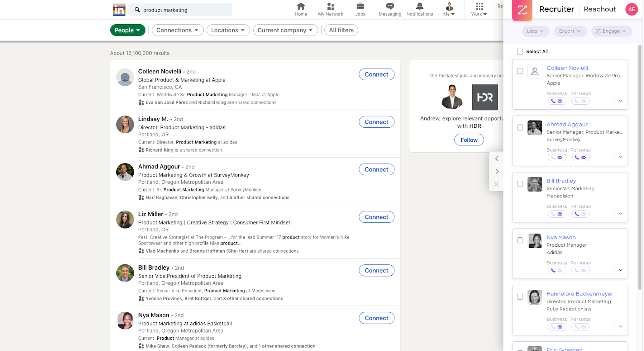Tick the checkbox for Bill Bradley's card
The width and height of the screenshot is (644, 351).
click(x=520, y=184)
